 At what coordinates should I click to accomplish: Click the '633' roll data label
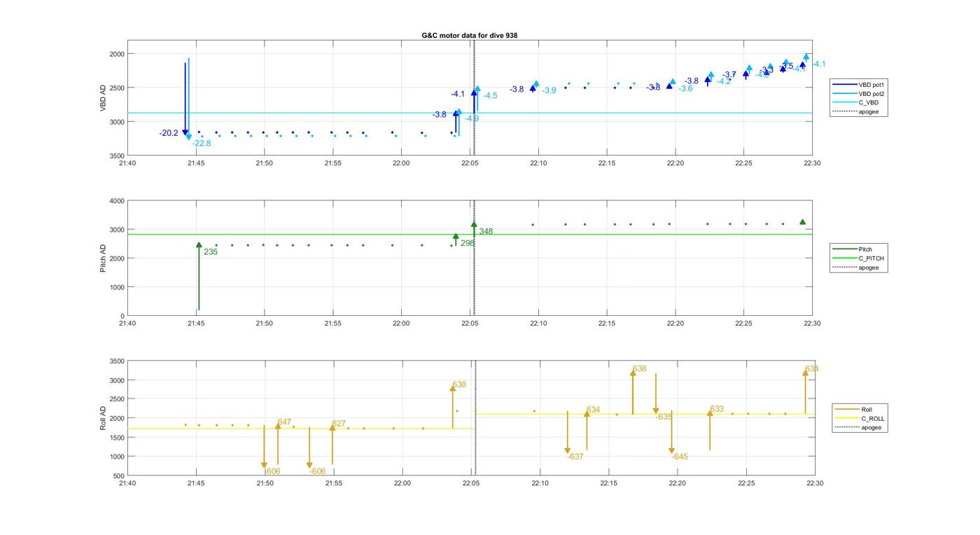(x=717, y=410)
